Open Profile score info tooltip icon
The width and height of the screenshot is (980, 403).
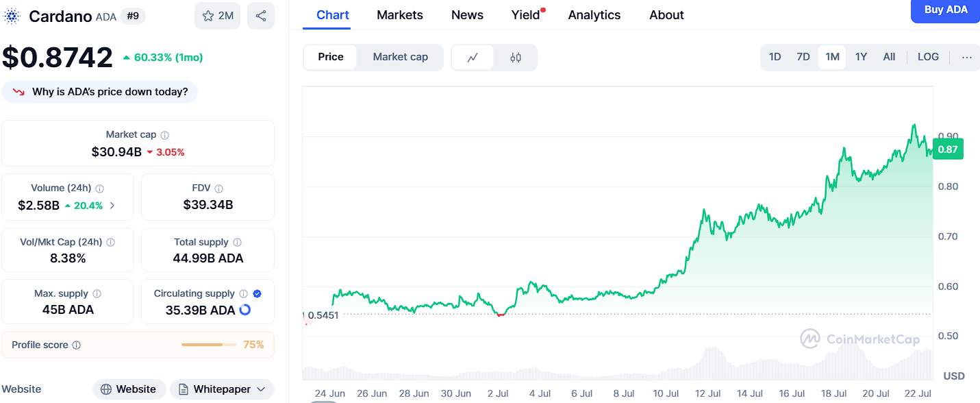point(77,345)
